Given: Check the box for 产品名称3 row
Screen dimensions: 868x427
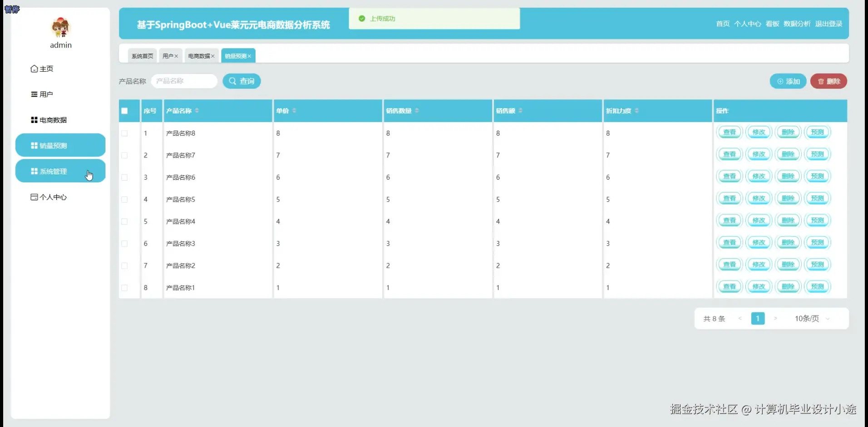Looking at the screenshot, I should coord(124,244).
